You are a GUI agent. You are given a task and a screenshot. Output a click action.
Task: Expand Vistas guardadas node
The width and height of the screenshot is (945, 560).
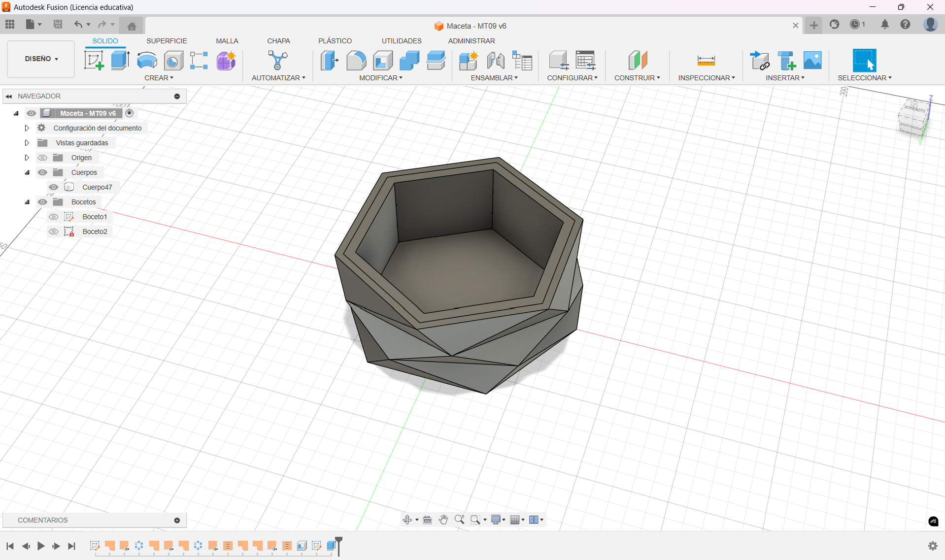27,143
